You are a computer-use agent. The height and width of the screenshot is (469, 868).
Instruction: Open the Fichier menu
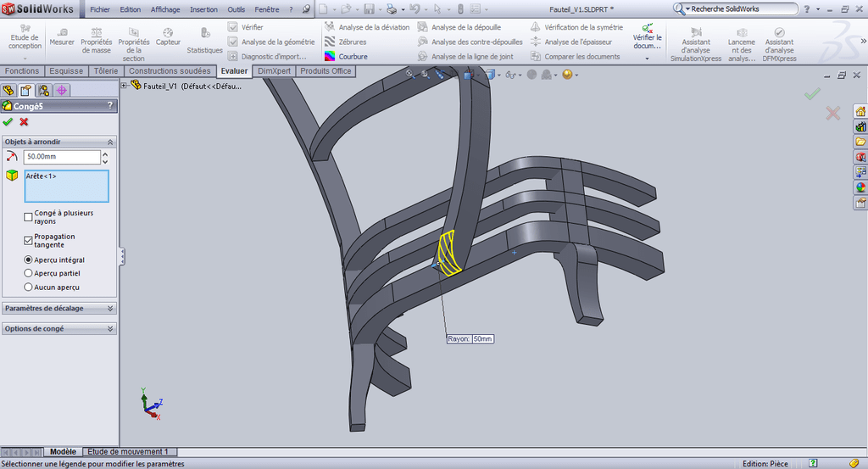coord(100,9)
